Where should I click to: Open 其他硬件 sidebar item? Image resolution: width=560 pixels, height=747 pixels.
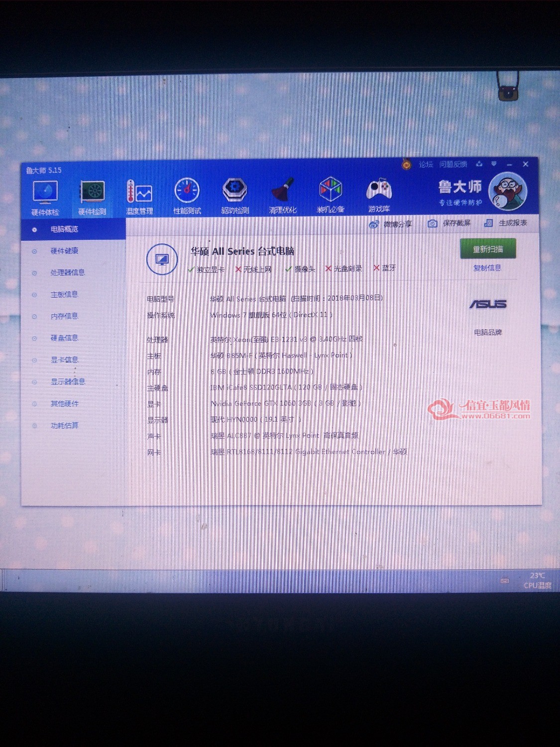pos(64,403)
